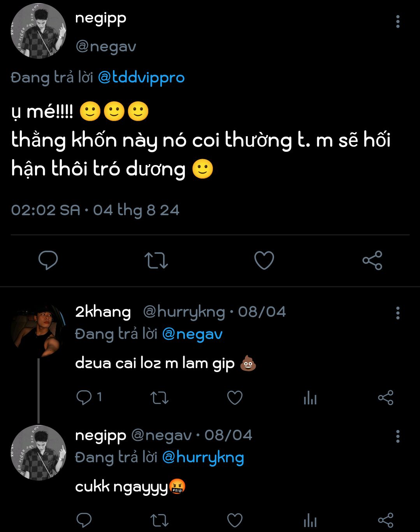Retweet 2khang's reply

(159, 398)
